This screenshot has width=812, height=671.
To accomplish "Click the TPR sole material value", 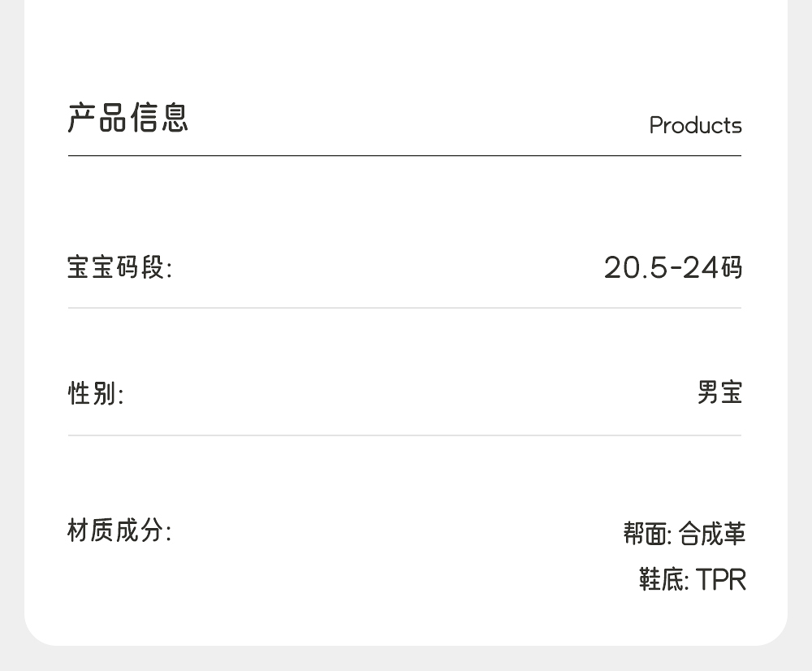I will pyautogui.click(x=720, y=580).
